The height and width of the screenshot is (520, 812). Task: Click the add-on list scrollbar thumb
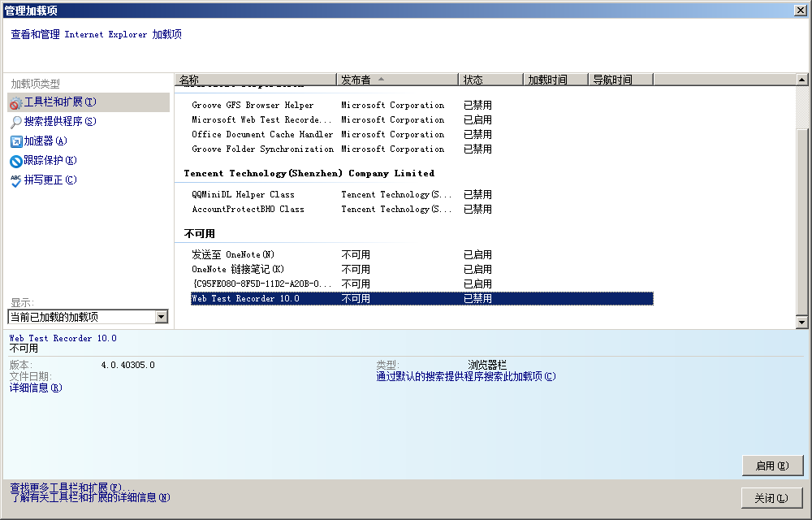pos(801,220)
